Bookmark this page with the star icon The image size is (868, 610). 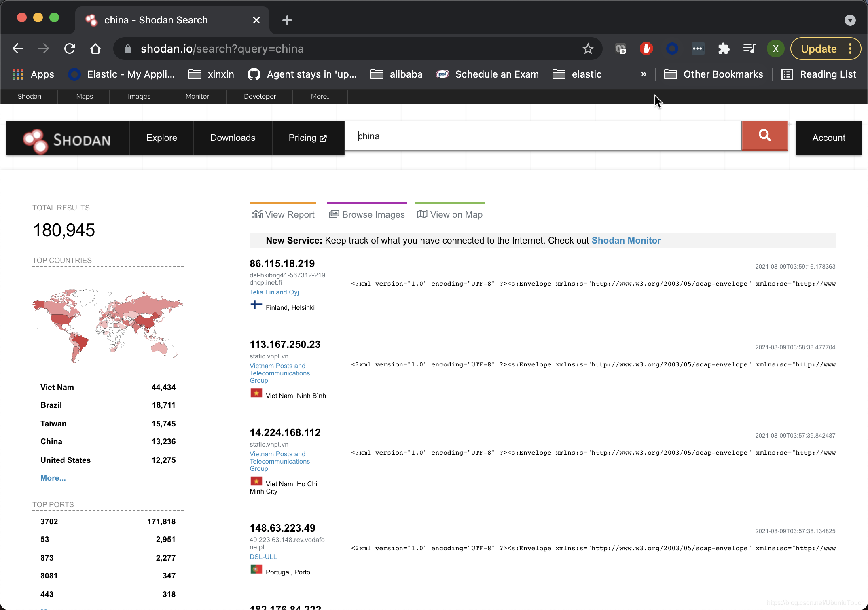pos(588,49)
